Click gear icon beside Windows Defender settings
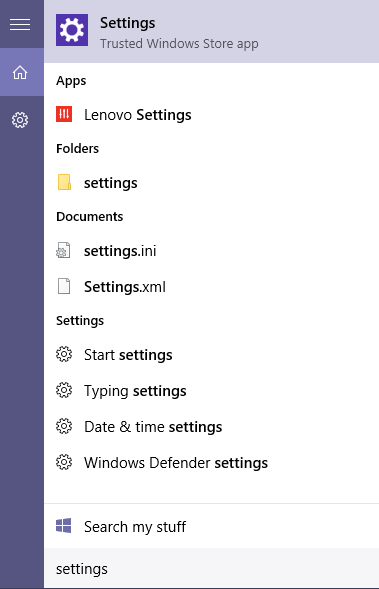 coord(64,462)
